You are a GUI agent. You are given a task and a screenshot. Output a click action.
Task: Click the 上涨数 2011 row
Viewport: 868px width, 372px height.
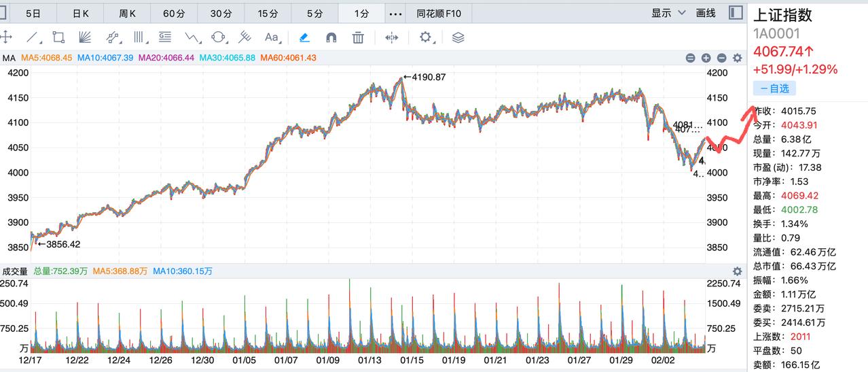tap(782, 337)
